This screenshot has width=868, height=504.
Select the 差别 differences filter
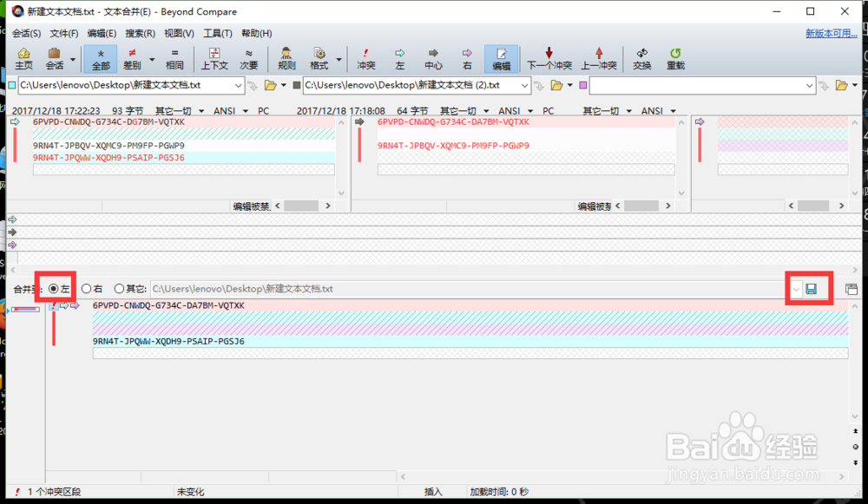tap(132, 59)
